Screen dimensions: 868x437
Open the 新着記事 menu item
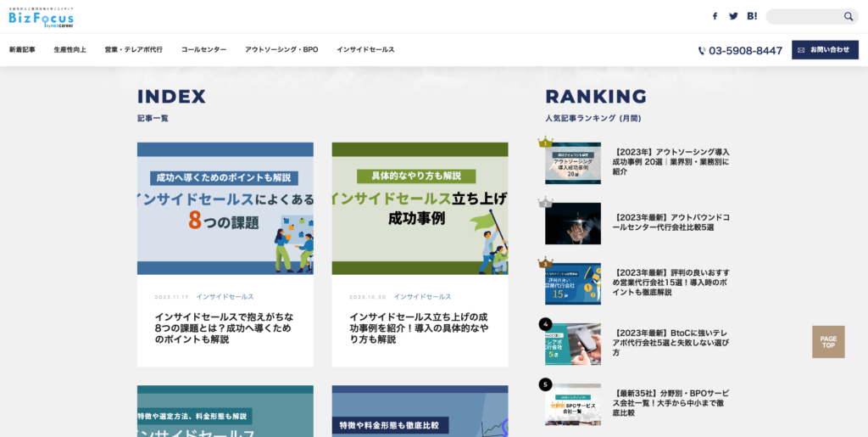(x=22, y=50)
